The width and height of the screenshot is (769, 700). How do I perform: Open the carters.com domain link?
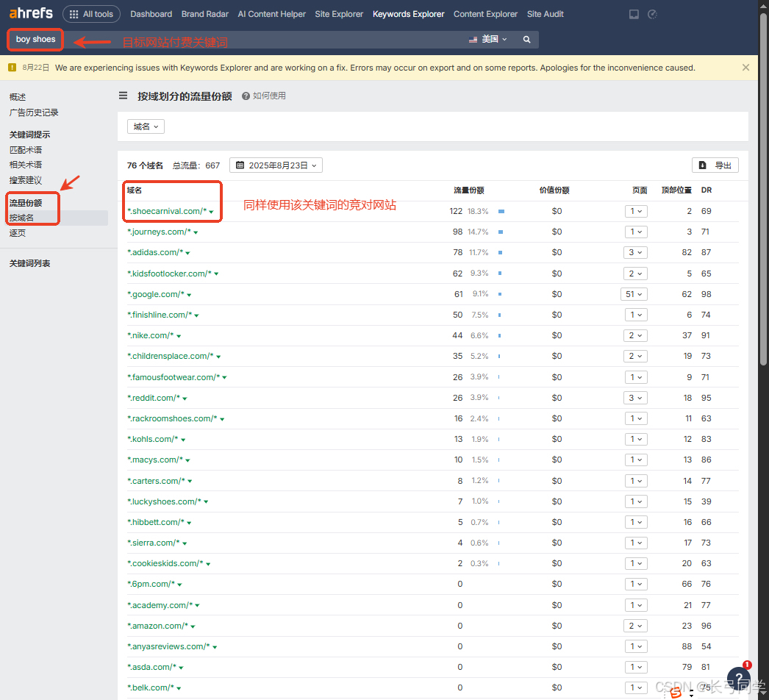(x=156, y=481)
